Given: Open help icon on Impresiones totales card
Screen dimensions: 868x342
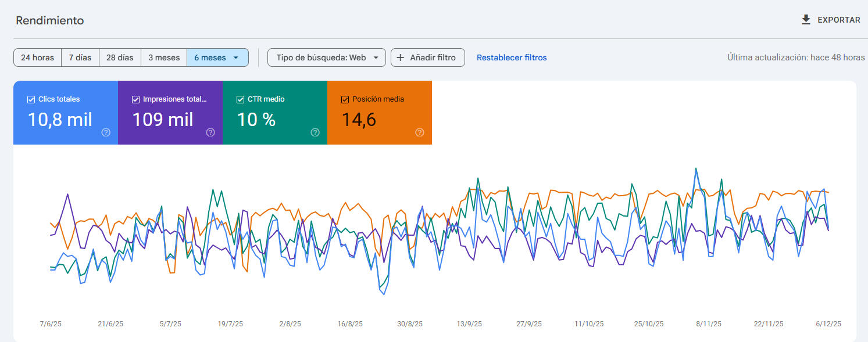Looking at the screenshot, I should 210,132.
